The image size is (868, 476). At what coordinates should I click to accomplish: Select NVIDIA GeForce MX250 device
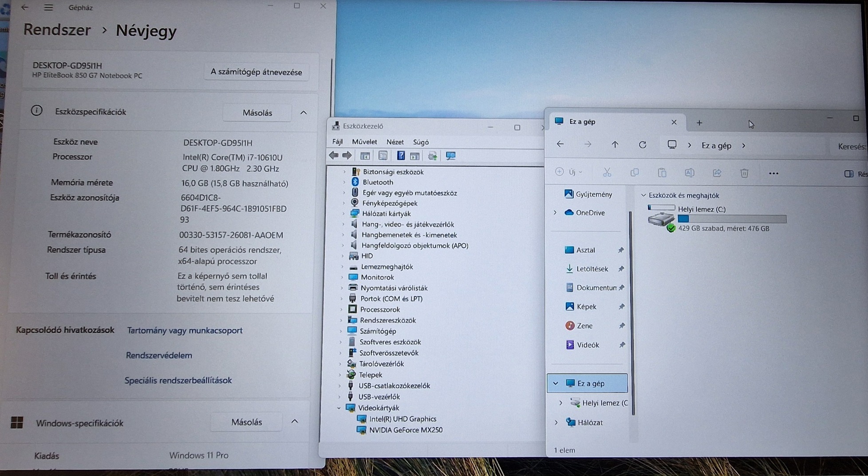406,430
